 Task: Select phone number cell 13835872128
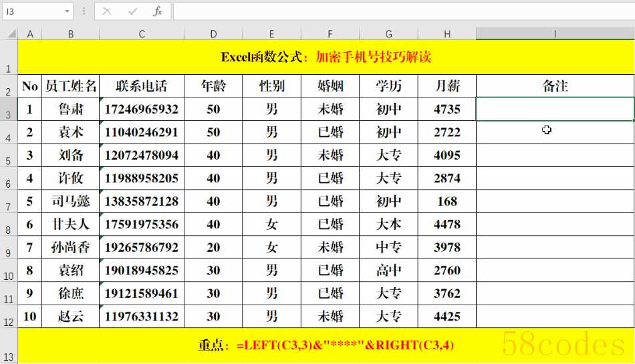pos(142,201)
